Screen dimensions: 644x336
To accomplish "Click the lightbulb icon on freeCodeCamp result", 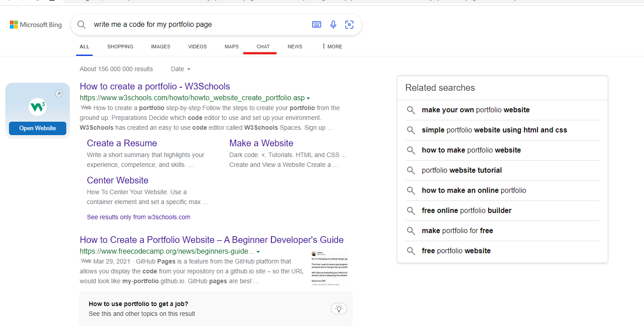I will tap(339, 309).
